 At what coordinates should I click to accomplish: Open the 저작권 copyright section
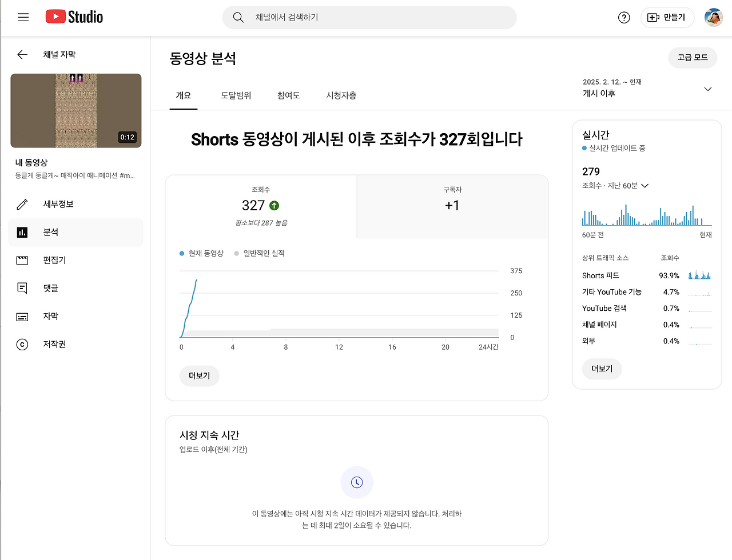(23, 344)
